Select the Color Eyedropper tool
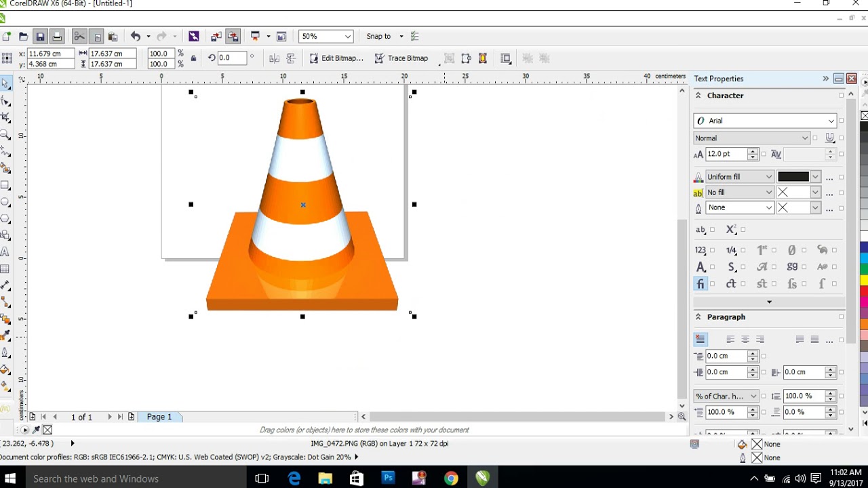This screenshot has height=488, width=868. [x=5, y=336]
